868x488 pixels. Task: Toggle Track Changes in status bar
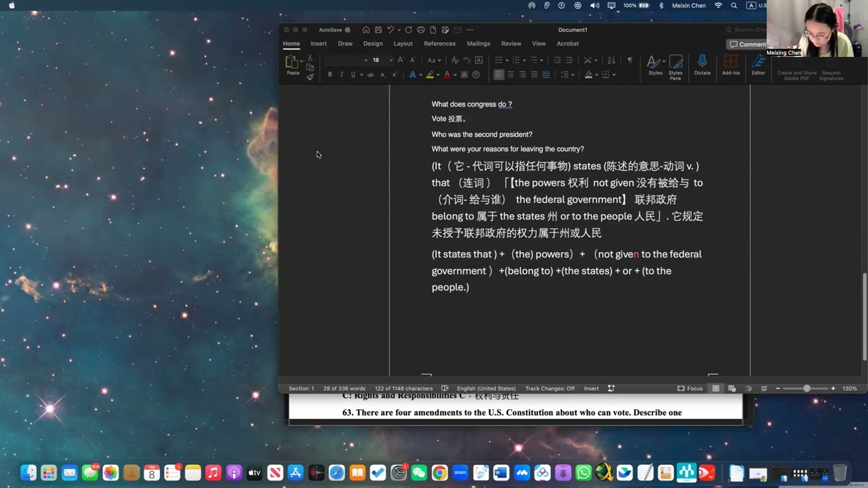(550, 388)
